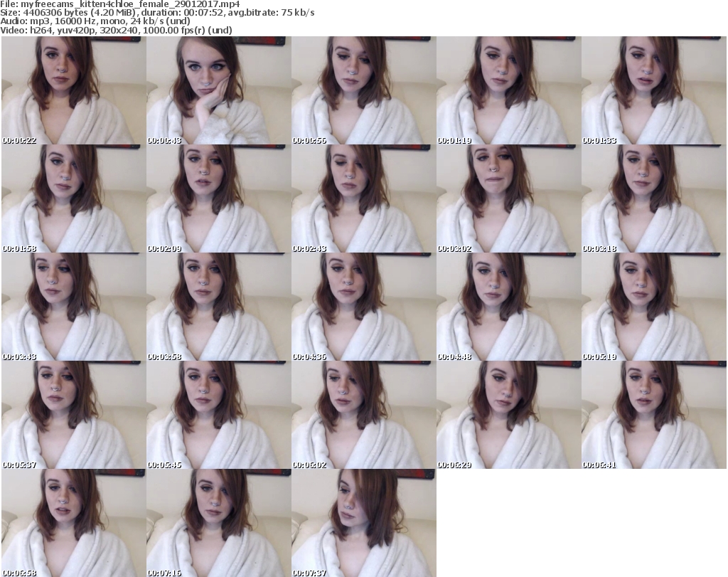Click the thumbnail at 00:03:02
This screenshot has width=728, height=577.
pos(508,198)
